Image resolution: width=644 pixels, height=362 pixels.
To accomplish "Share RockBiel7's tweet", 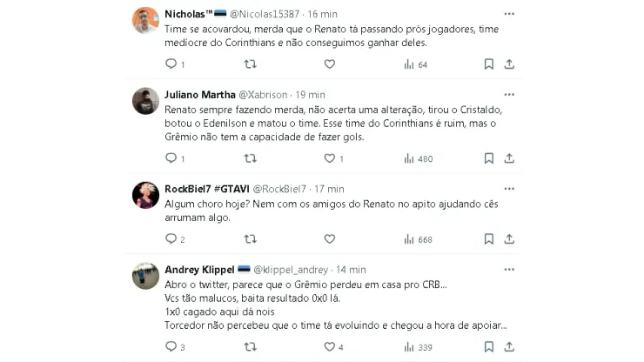I will (509, 239).
